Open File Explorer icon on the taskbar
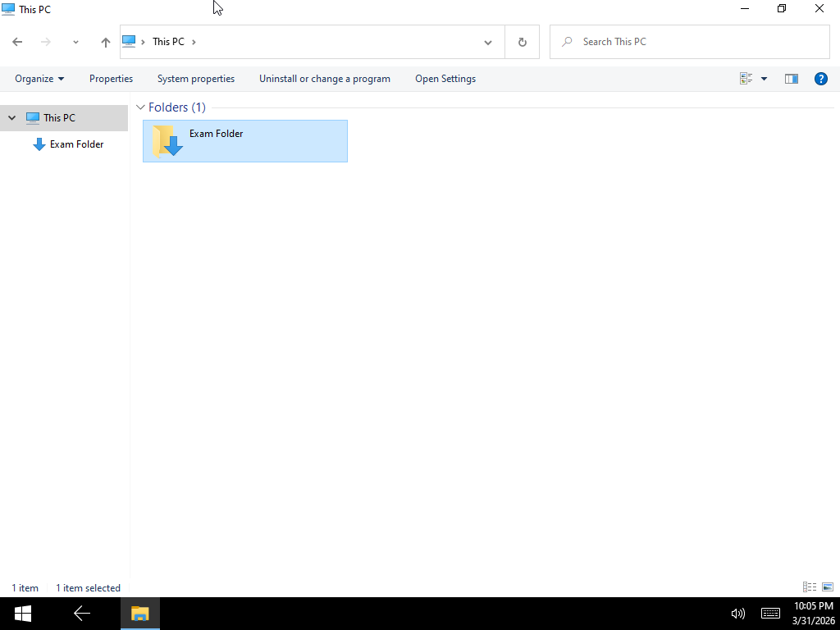 click(x=139, y=613)
